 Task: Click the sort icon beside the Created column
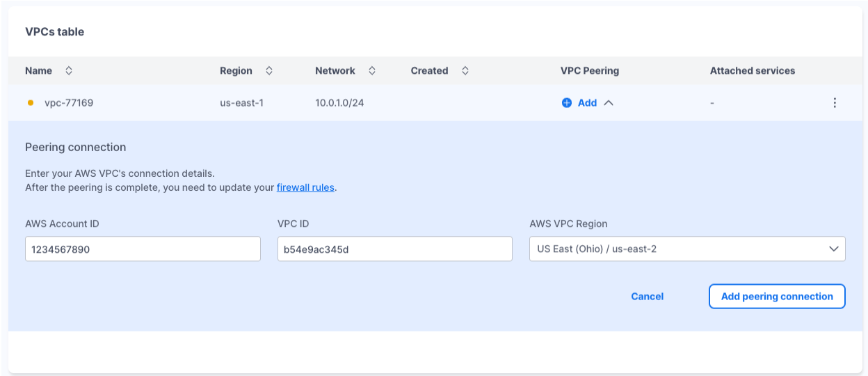[x=465, y=70]
